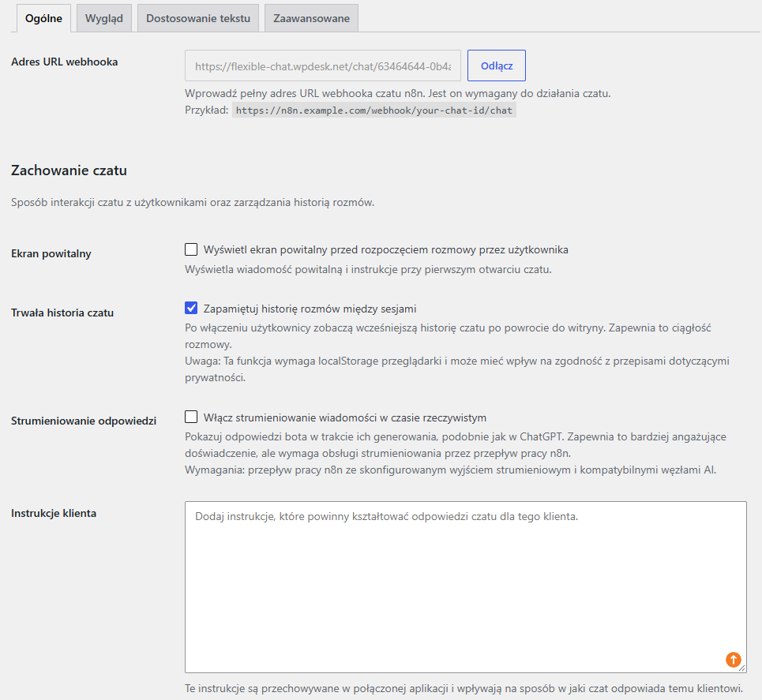This screenshot has height=700, width=762.
Task: Enable the strumieniowanie wiadomości checkbox
Action: pos(191,417)
